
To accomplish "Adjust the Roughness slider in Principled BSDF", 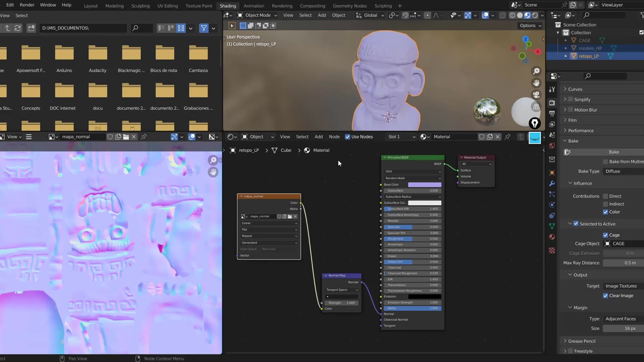I will coord(413,239).
